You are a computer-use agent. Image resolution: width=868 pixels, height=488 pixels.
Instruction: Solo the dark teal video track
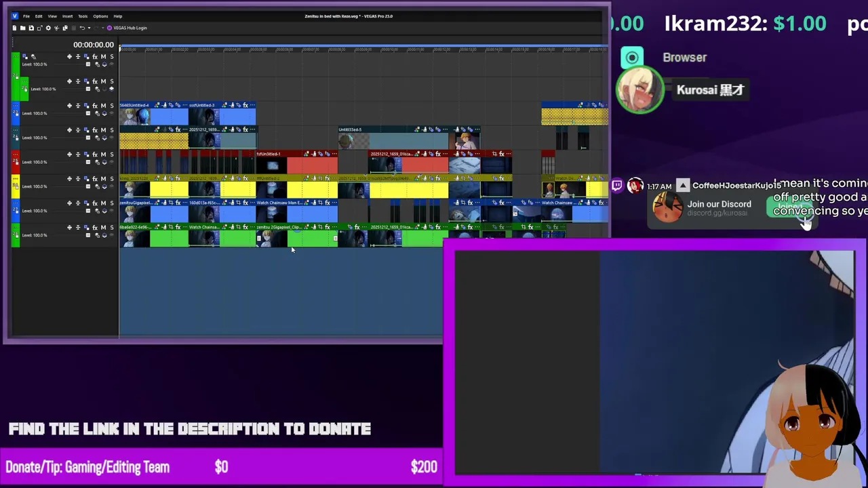point(112,130)
